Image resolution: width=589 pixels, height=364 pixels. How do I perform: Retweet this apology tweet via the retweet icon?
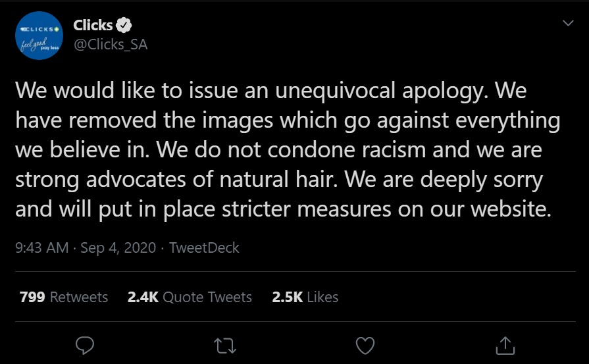click(x=225, y=344)
